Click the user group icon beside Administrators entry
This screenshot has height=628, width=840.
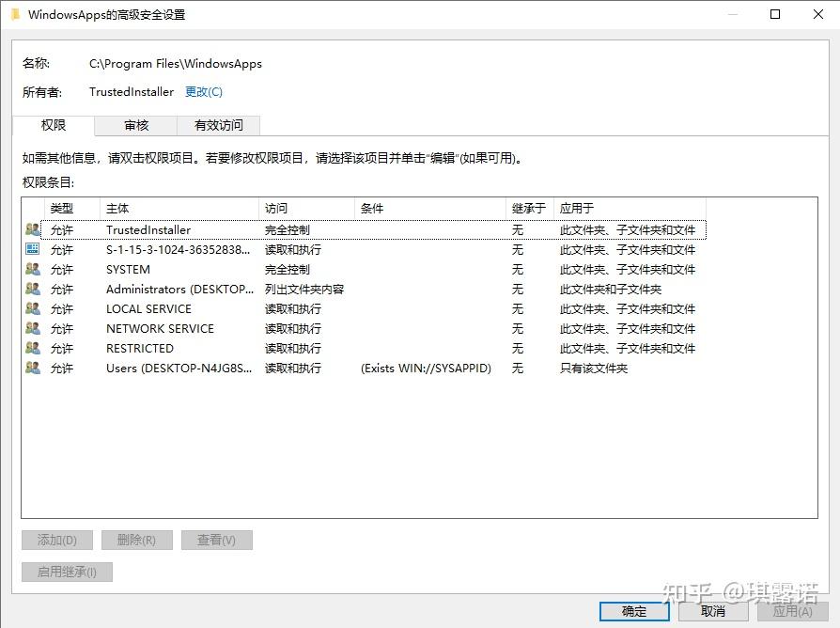pos(33,289)
